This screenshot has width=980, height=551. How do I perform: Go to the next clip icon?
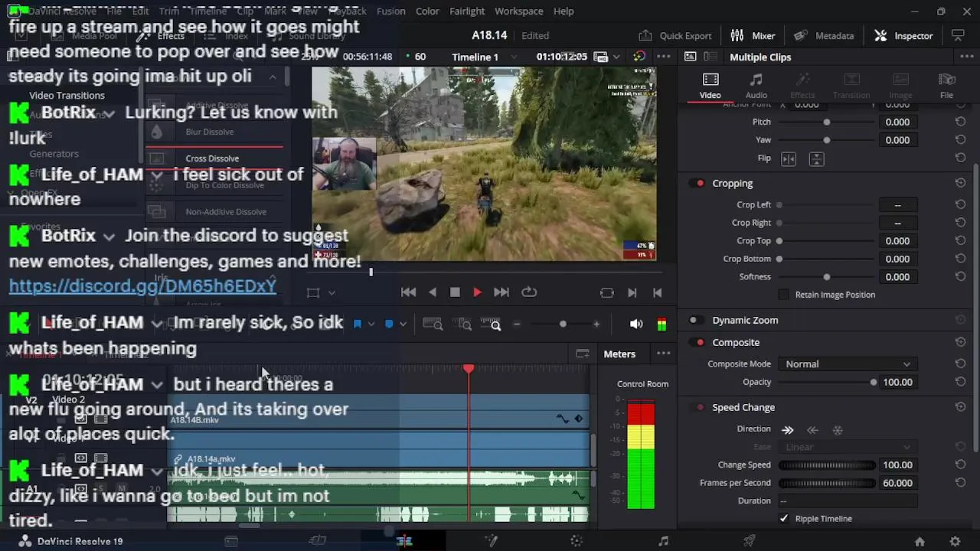pos(632,292)
